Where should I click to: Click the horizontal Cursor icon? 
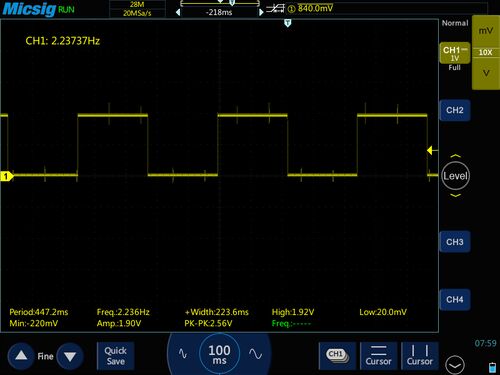click(378, 356)
